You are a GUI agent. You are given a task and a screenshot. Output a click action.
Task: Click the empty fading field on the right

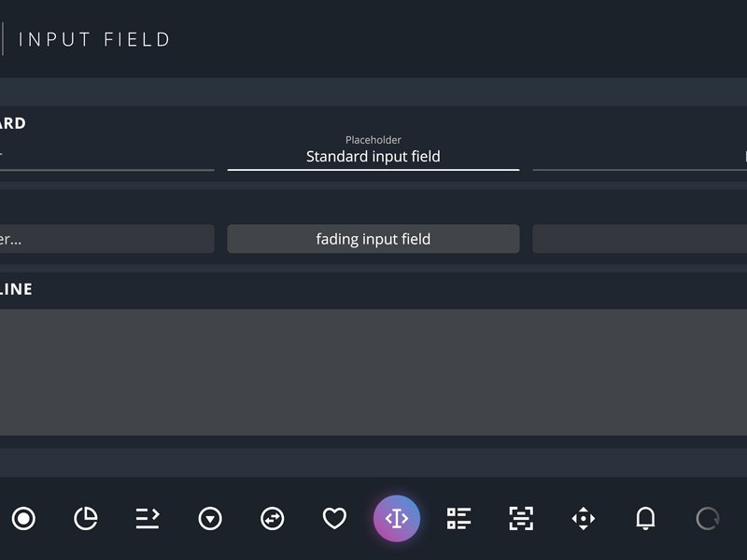pos(640,239)
